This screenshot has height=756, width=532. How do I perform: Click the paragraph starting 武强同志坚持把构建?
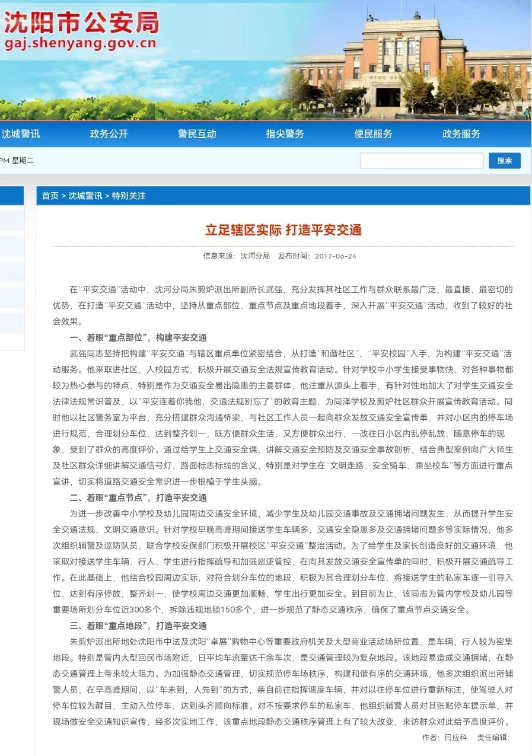pos(283,417)
